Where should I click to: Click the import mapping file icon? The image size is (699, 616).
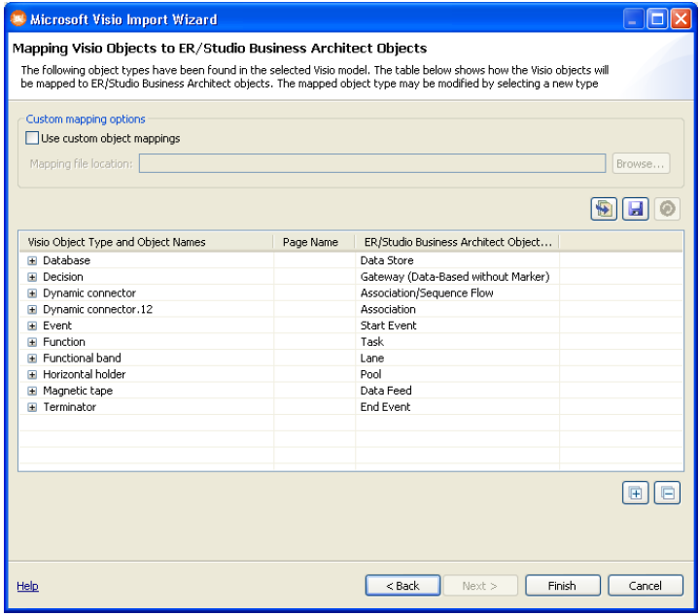point(604,209)
